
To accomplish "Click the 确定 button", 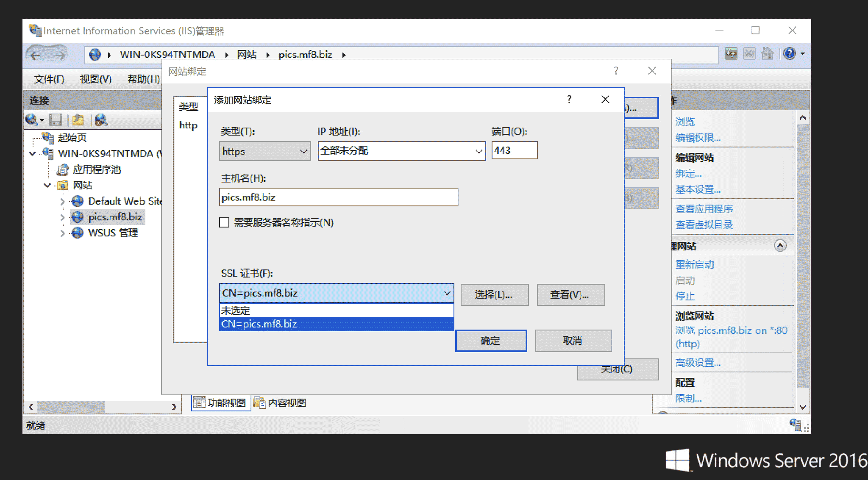I will coord(491,341).
